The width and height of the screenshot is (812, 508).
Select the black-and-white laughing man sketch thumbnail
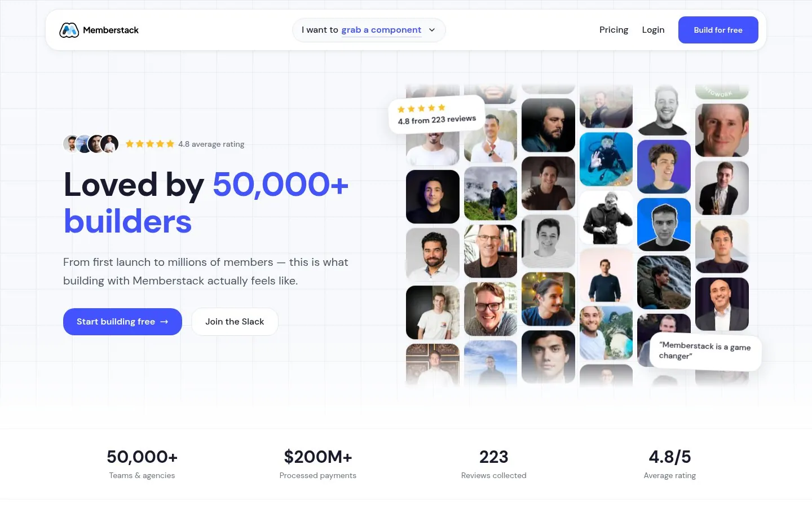(664, 110)
